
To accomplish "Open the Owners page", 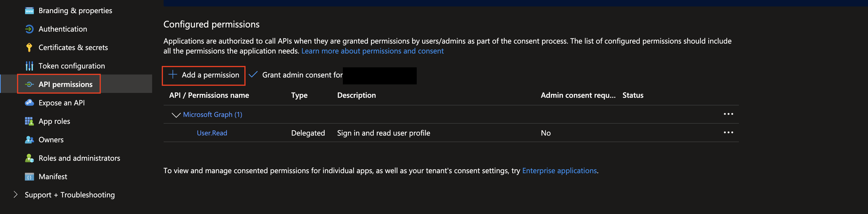I will 51,140.
